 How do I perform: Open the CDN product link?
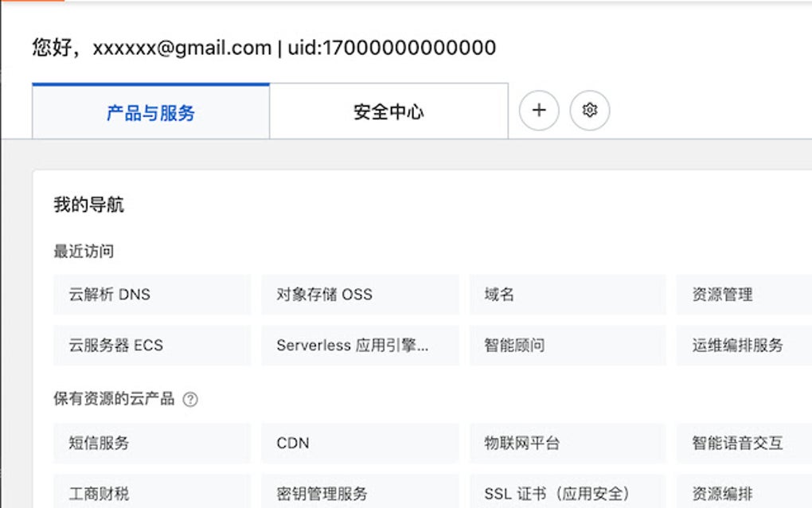pyautogui.click(x=360, y=444)
